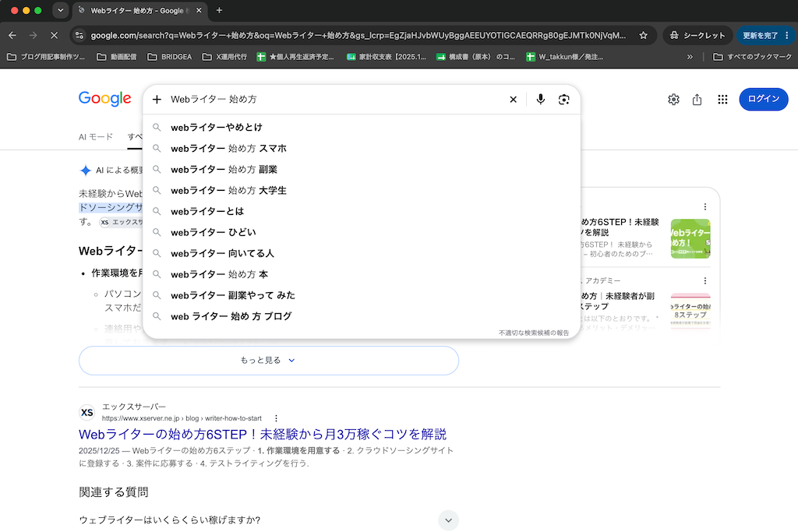Select suggestion webライター 始め方 副業

coord(362,169)
